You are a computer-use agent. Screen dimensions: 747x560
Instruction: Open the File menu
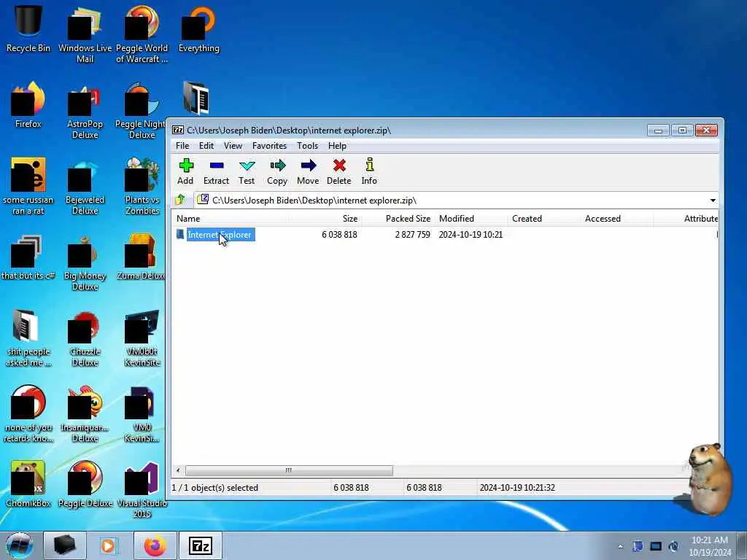(182, 146)
